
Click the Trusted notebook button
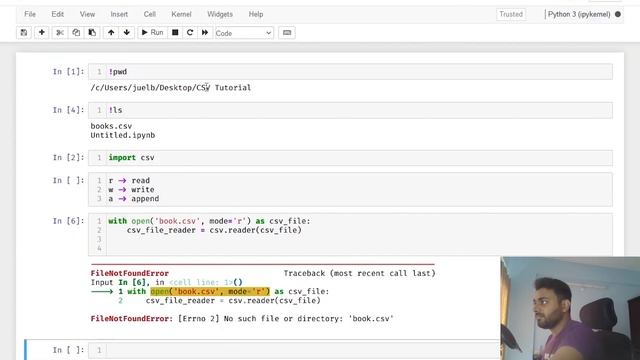[511, 14]
